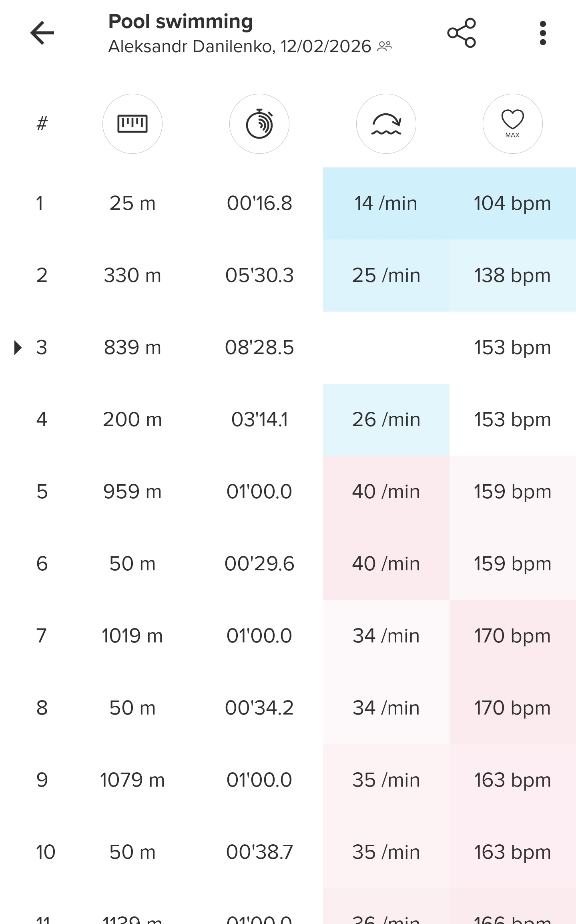The width and height of the screenshot is (576, 924).
Task: Select lap 5 distance 959 m
Action: click(x=132, y=492)
